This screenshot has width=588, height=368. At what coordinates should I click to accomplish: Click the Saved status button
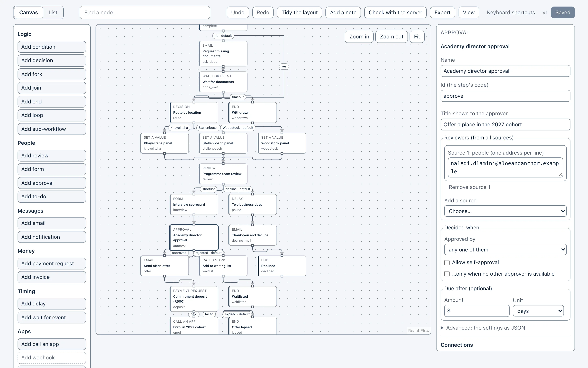(563, 12)
